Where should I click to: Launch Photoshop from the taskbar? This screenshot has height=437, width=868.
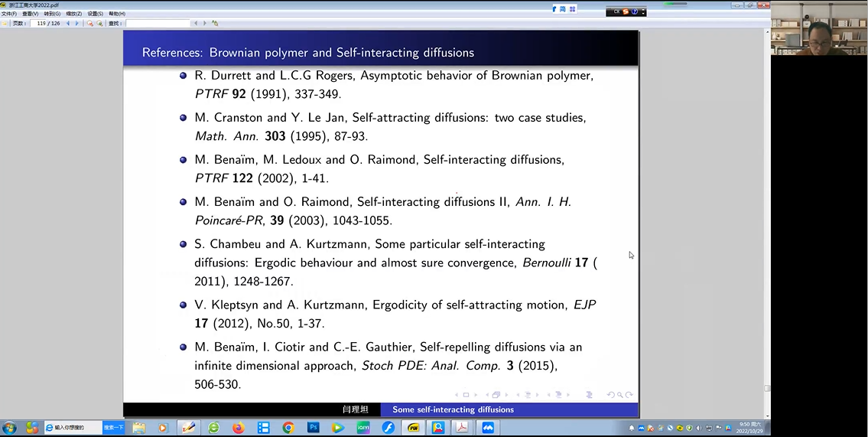click(313, 428)
